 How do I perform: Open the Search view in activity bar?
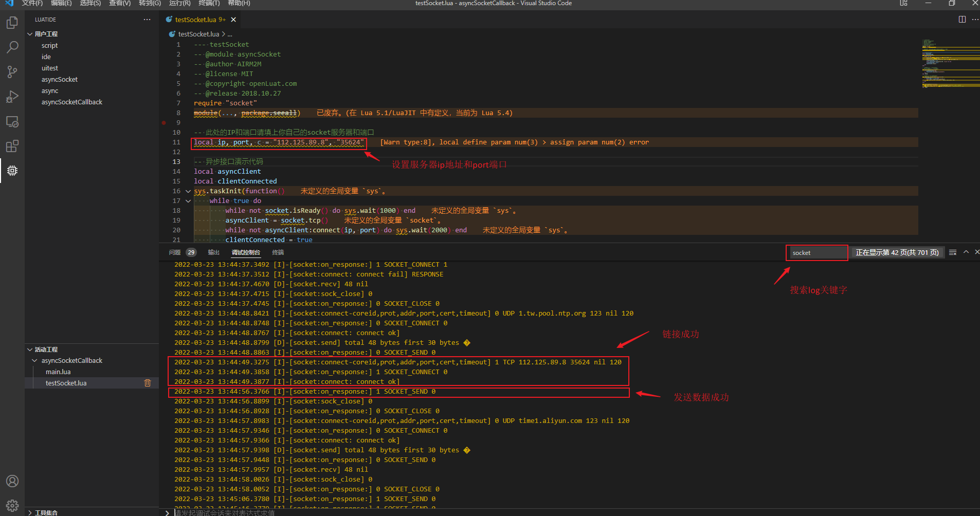12,47
